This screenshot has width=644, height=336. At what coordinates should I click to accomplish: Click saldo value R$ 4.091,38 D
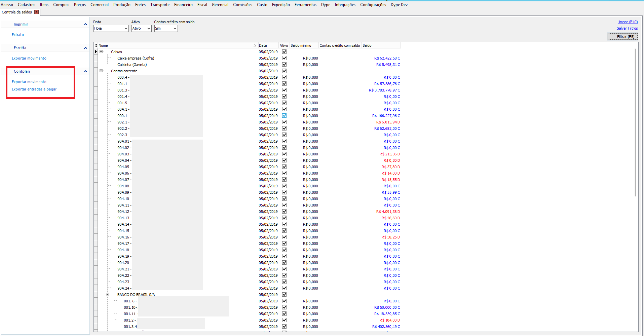coord(388,212)
